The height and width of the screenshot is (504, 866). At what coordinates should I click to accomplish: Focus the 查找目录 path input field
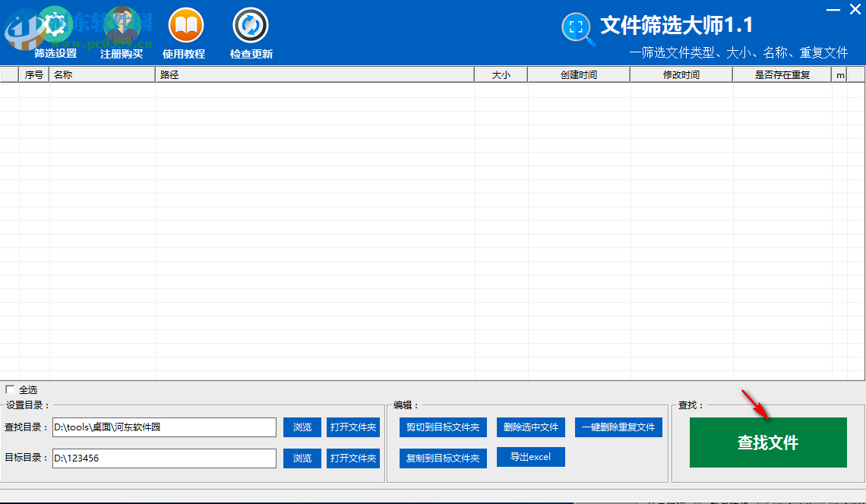165,427
